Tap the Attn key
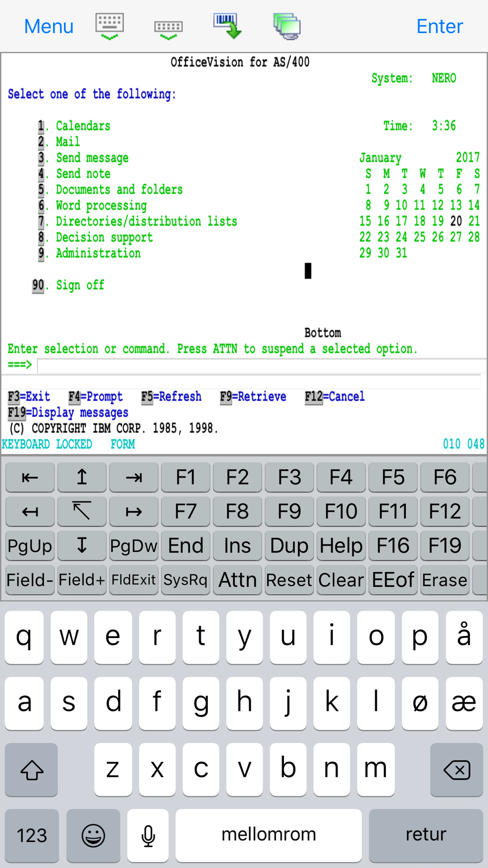The image size is (488, 868). coord(238,580)
